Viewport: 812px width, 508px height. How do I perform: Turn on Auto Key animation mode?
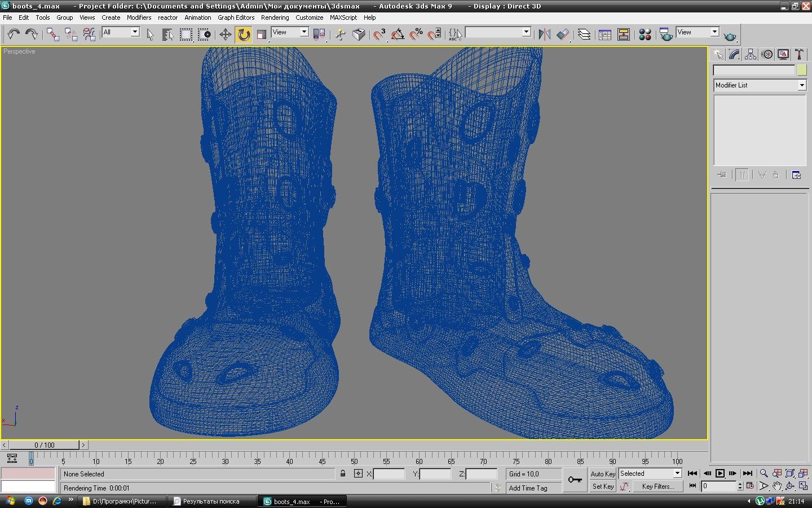pos(602,474)
